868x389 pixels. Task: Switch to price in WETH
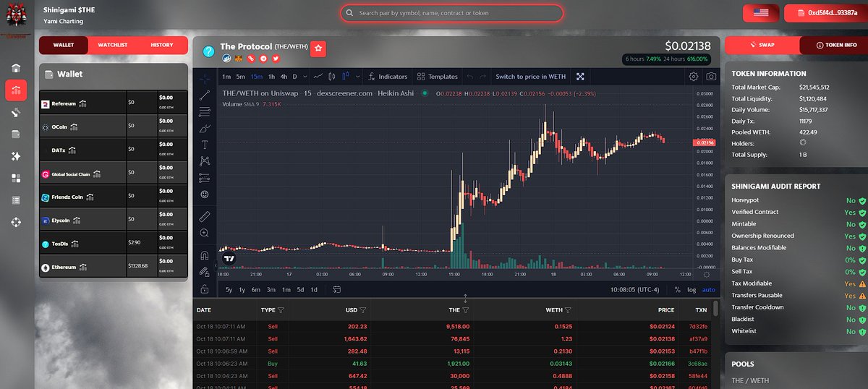[530, 77]
